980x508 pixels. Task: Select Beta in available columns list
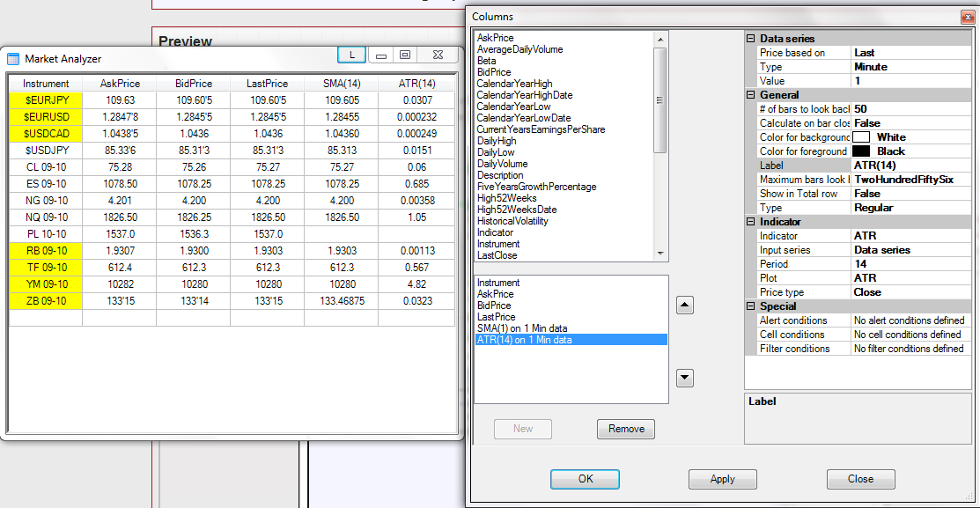[486, 61]
